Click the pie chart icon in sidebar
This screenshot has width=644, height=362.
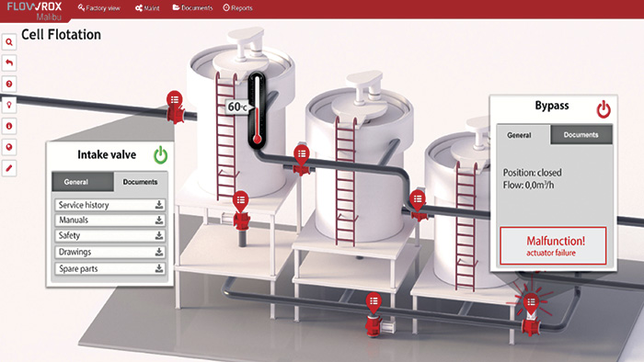pos(9,147)
